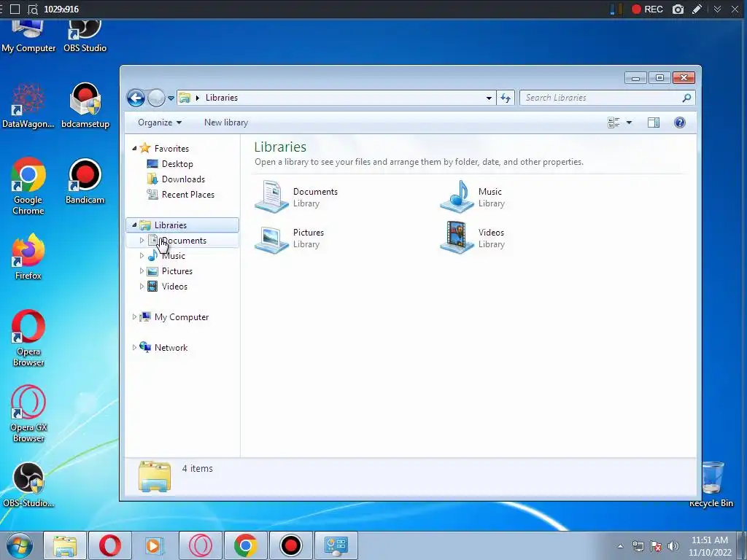Viewport: 747px width, 560px height.
Task: Select My Computer in navigation pane
Action: point(182,317)
